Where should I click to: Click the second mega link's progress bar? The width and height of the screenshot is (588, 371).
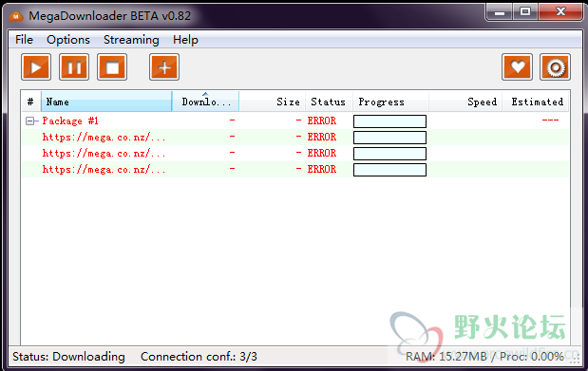pyautogui.click(x=389, y=154)
